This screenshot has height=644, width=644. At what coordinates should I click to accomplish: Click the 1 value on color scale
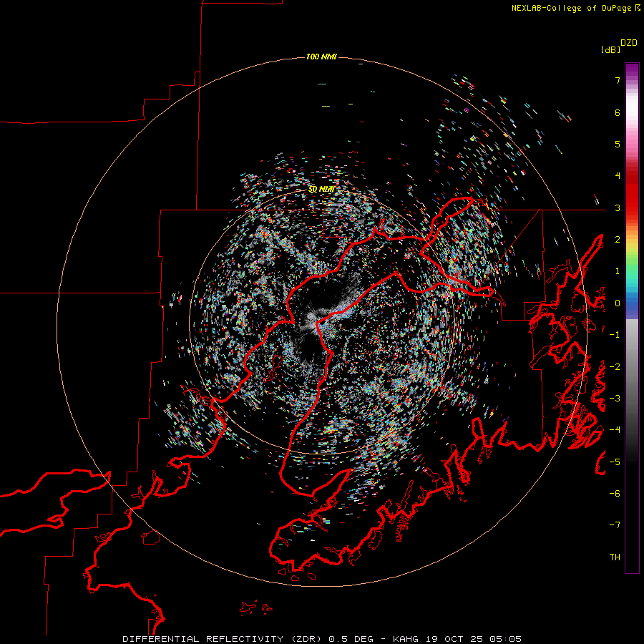pyautogui.click(x=618, y=271)
